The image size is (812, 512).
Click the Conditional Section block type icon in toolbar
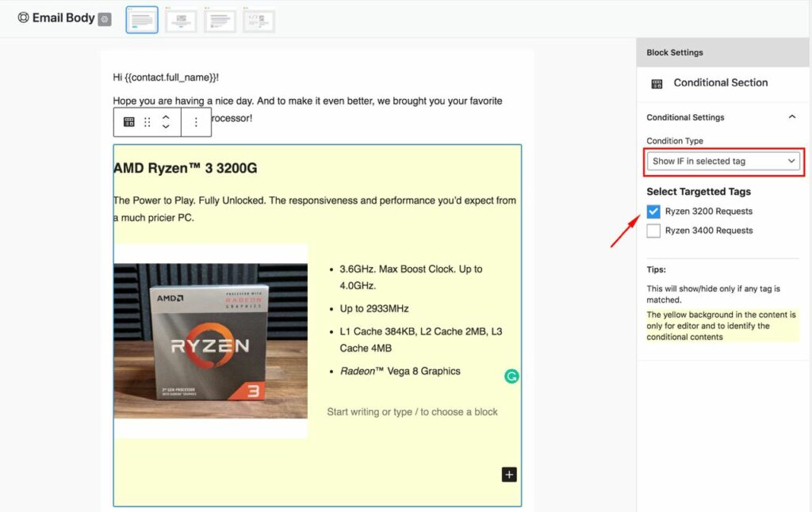(x=129, y=122)
